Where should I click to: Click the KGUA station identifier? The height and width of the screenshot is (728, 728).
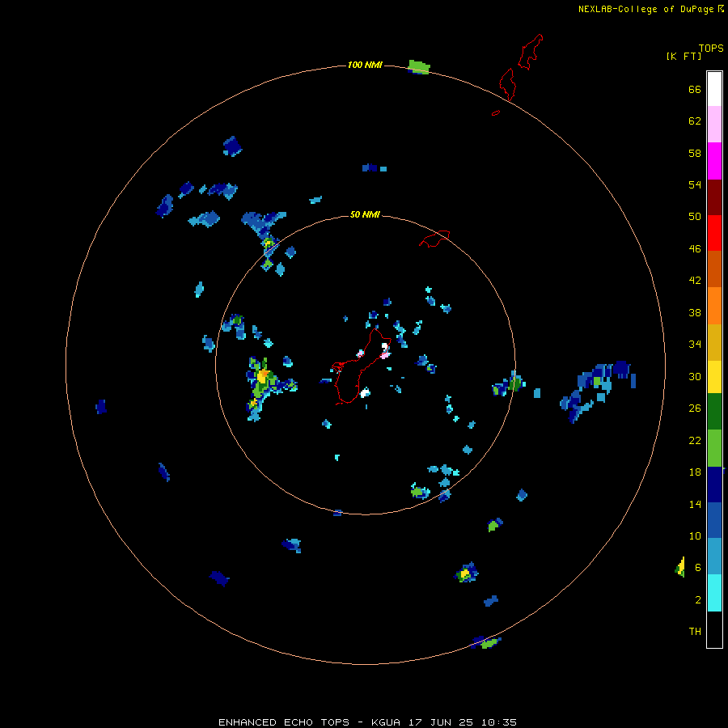pyautogui.click(x=385, y=722)
